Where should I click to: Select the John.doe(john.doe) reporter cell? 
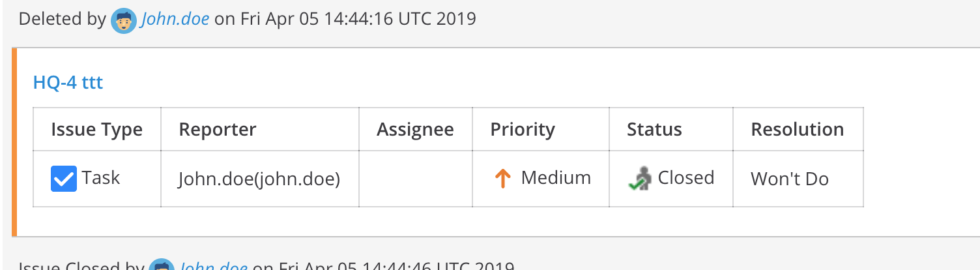coord(259,179)
